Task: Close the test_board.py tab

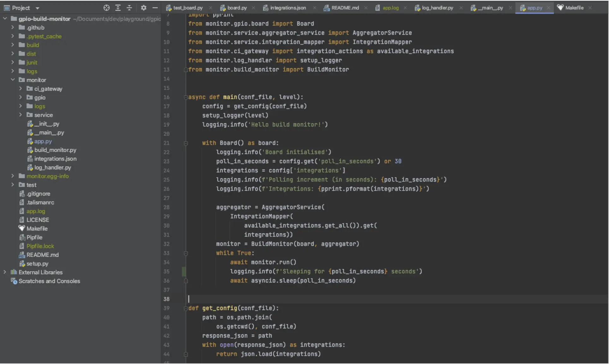Action: pyautogui.click(x=210, y=8)
